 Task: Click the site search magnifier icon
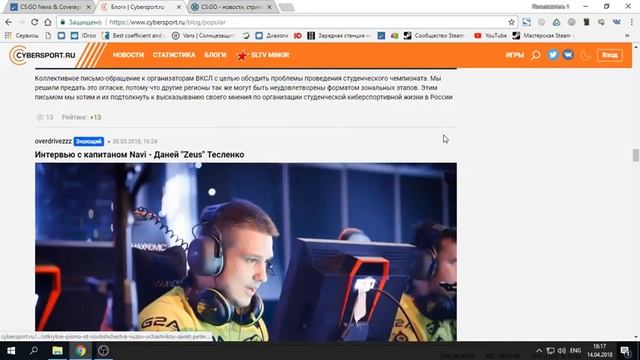pyautogui.click(x=536, y=55)
